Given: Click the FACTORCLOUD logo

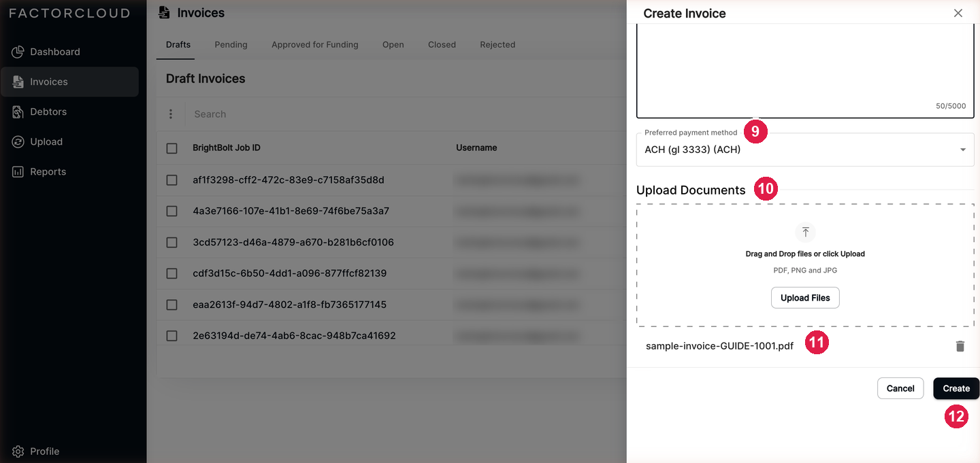Looking at the screenshot, I should [x=69, y=13].
